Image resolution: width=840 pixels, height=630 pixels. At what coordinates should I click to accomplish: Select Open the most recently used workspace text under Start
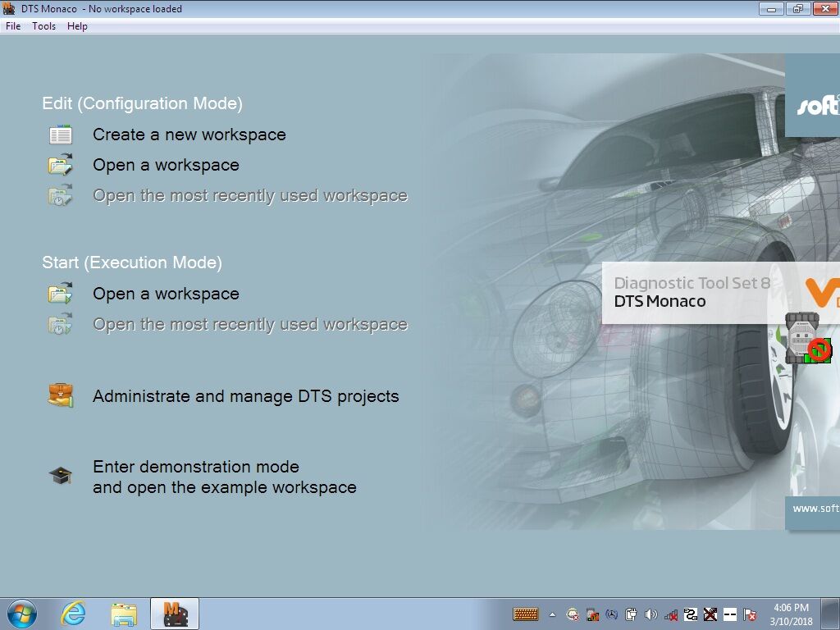tap(250, 324)
